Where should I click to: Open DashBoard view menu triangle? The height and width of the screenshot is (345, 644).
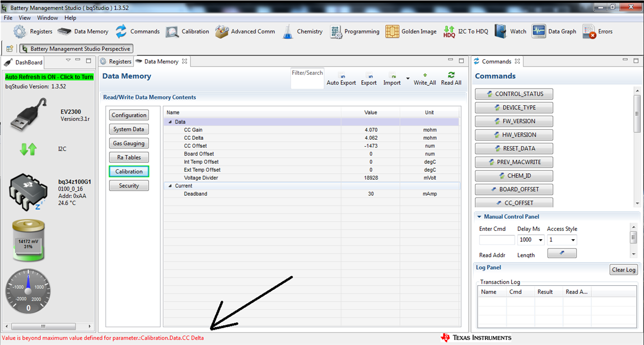68,61
